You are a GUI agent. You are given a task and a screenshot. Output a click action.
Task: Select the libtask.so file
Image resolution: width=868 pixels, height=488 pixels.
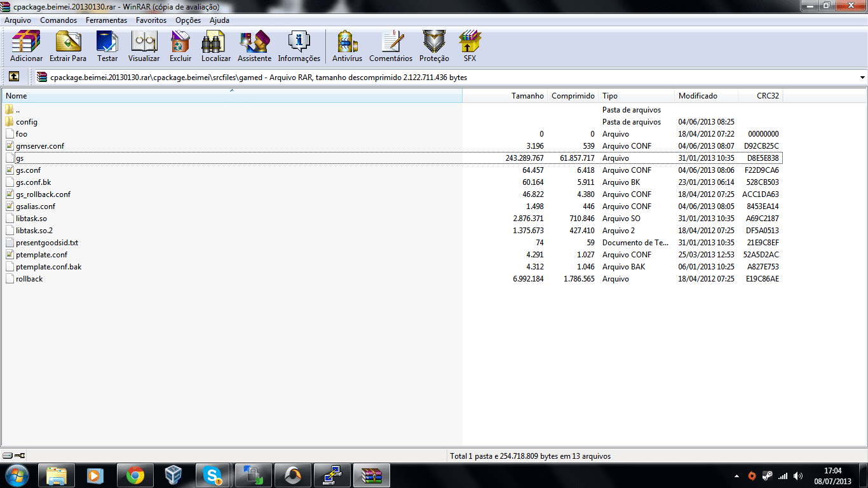pyautogui.click(x=32, y=219)
